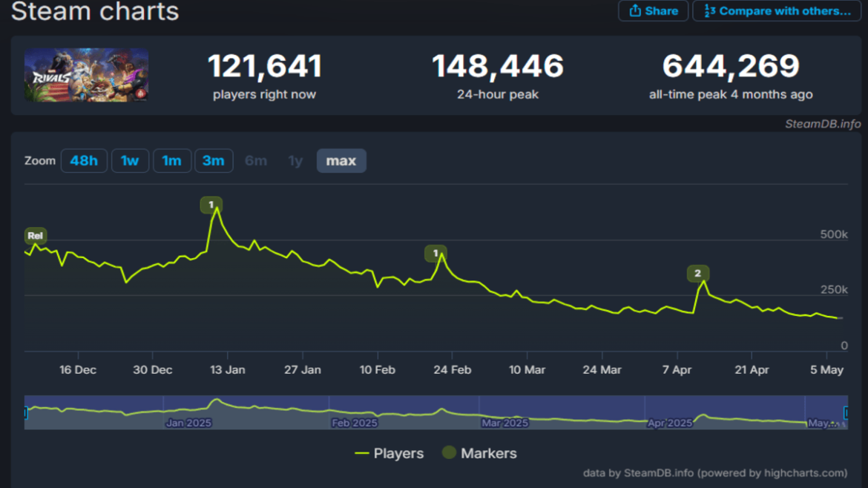The width and height of the screenshot is (868, 488).
Task: Click the 250k y-axis label
Action: click(834, 289)
